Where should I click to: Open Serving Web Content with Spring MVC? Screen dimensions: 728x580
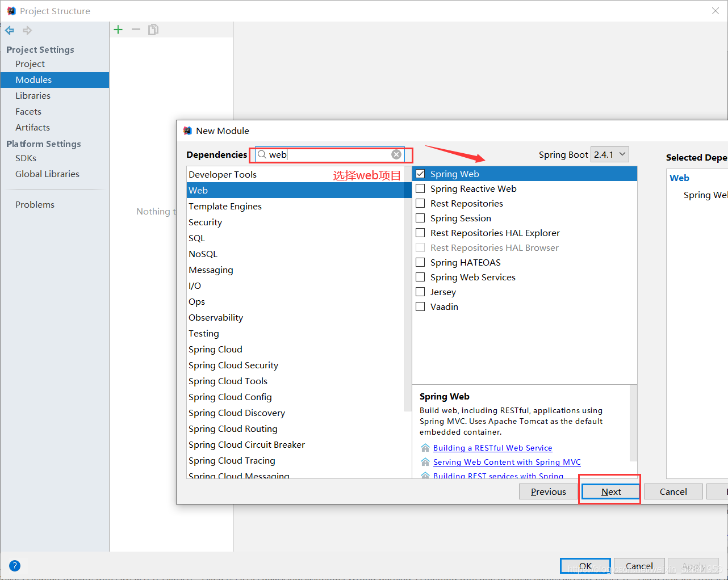click(507, 462)
